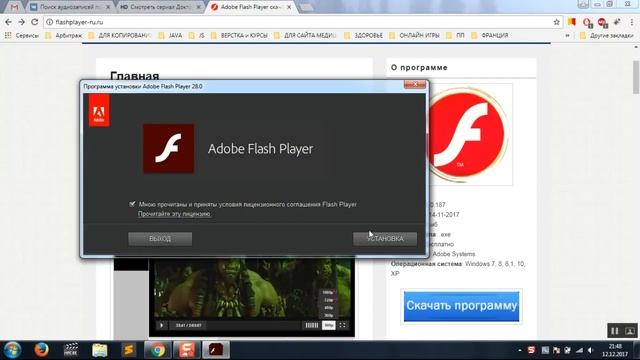
Task: Open a new browser tab
Action: pos(307,7)
